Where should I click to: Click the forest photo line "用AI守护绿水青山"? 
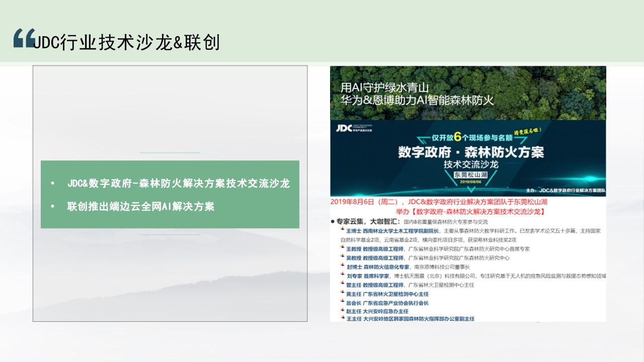click(384, 87)
